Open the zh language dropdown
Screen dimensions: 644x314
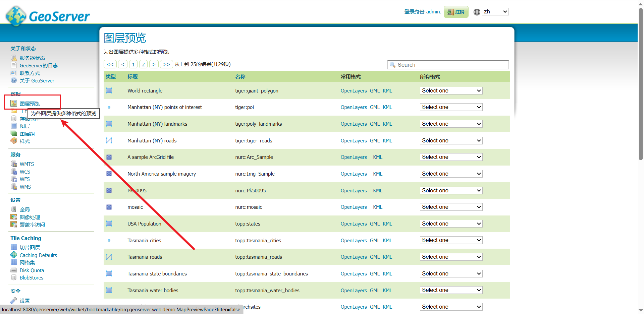click(x=495, y=12)
